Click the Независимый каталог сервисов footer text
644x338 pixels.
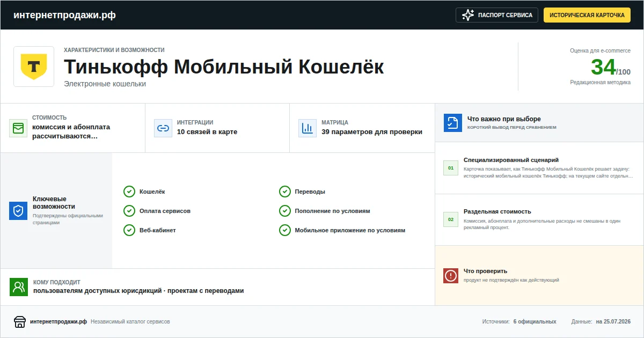(x=130, y=322)
